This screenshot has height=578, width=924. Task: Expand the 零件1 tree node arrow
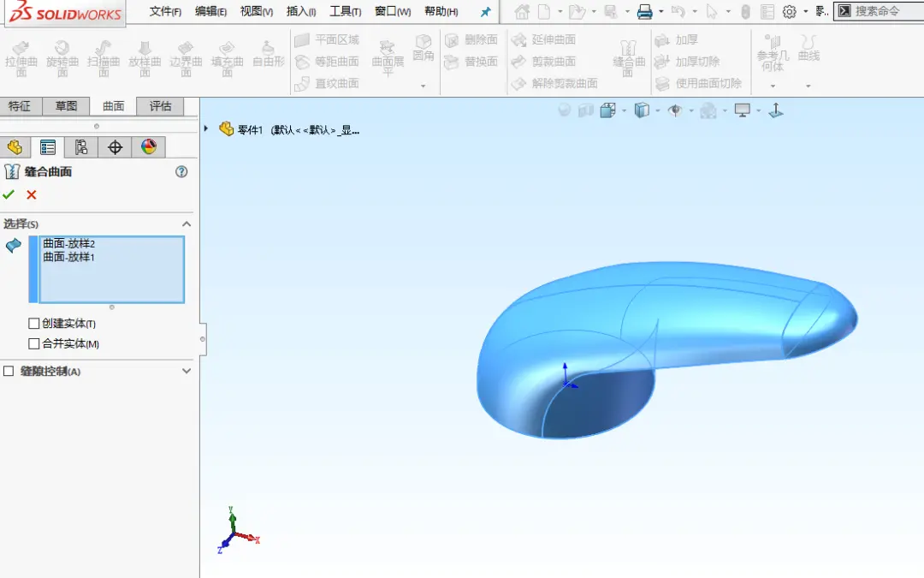(x=206, y=128)
